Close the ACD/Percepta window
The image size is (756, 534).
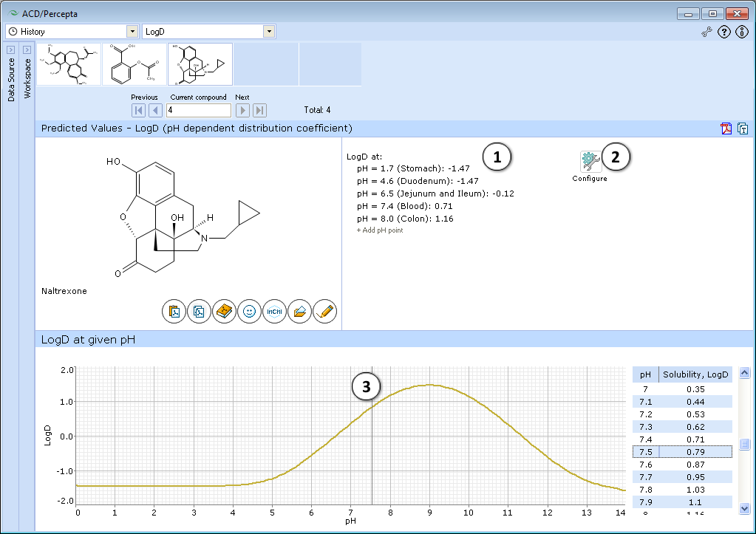click(x=738, y=14)
